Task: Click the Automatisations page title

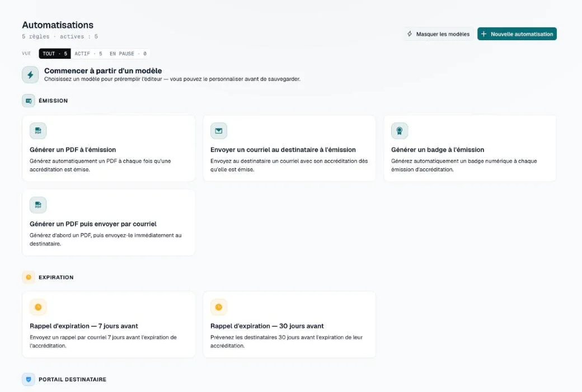Action: (58, 25)
